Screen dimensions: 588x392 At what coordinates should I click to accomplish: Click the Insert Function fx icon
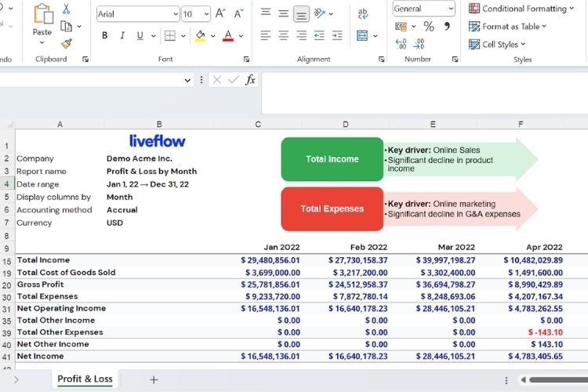(250, 79)
